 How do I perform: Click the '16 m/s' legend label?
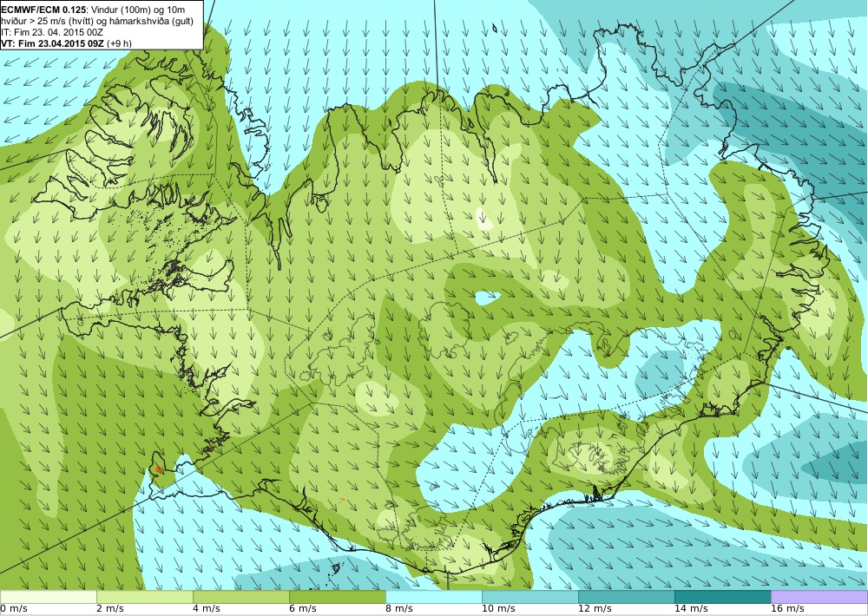(x=787, y=609)
